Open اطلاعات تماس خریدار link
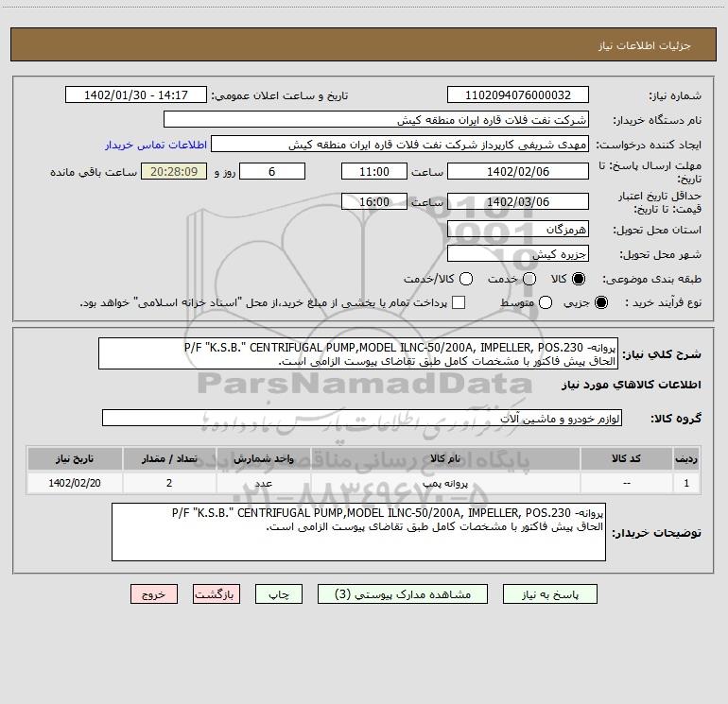Image resolution: width=728 pixels, height=704 pixels. point(156,145)
